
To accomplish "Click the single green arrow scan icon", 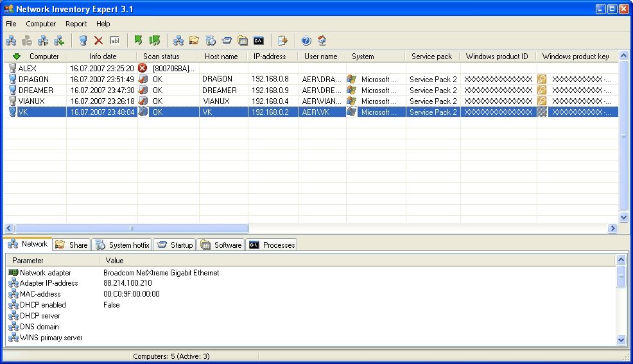I will [x=138, y=40].
